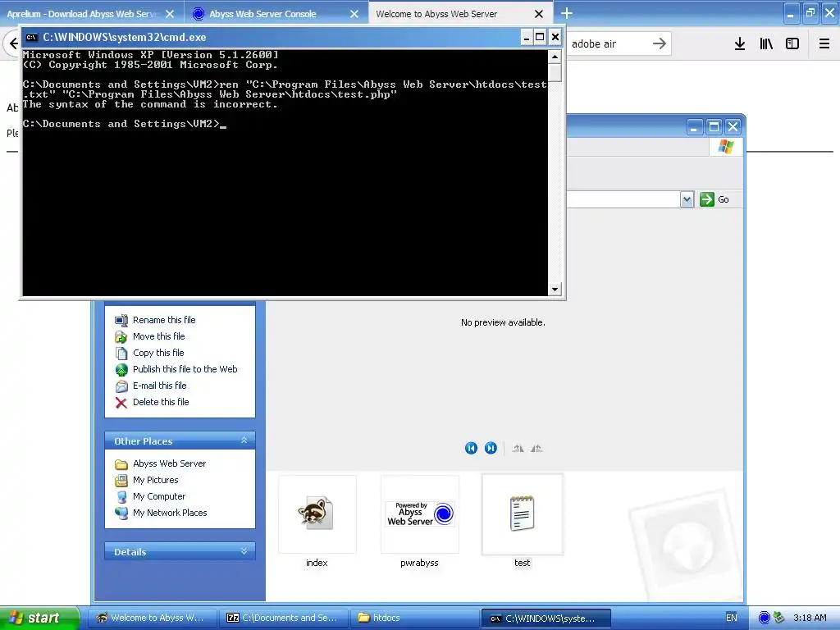Close the Welcome to Abyss Web Server tab

[539, 14]
